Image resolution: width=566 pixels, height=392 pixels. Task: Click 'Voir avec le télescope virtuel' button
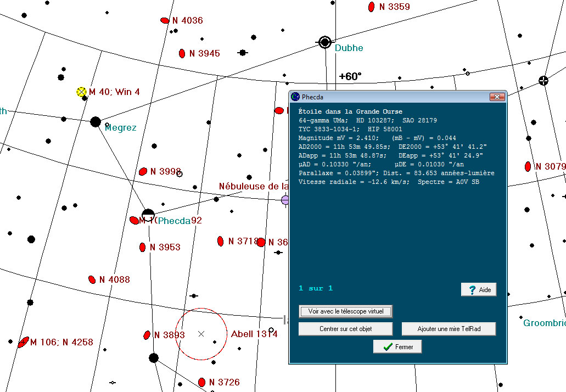[345, 311]
